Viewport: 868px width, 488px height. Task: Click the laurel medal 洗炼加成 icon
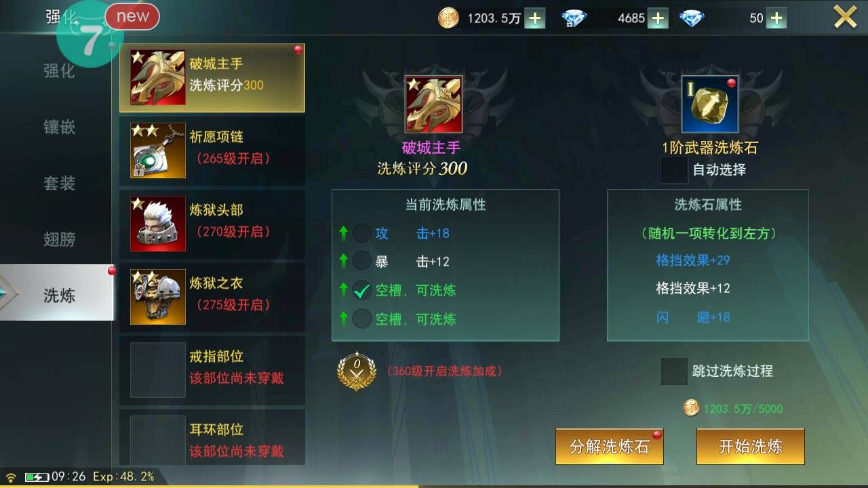[x=357, y=371]
